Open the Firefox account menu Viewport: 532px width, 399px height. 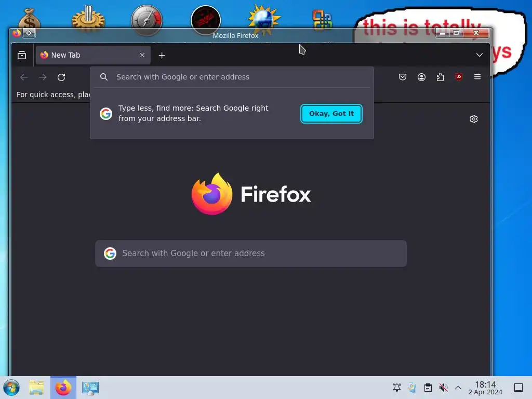point(421,77)
